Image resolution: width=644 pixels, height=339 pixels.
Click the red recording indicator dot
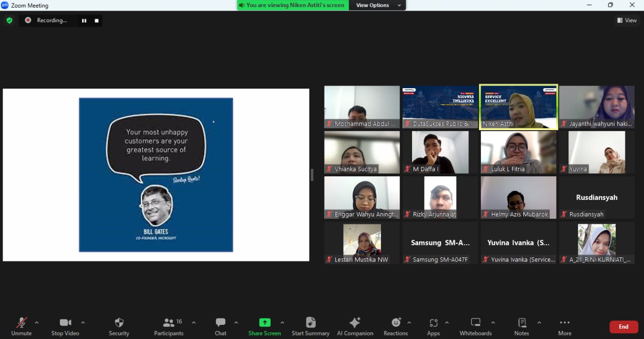(x=28, y=20)
